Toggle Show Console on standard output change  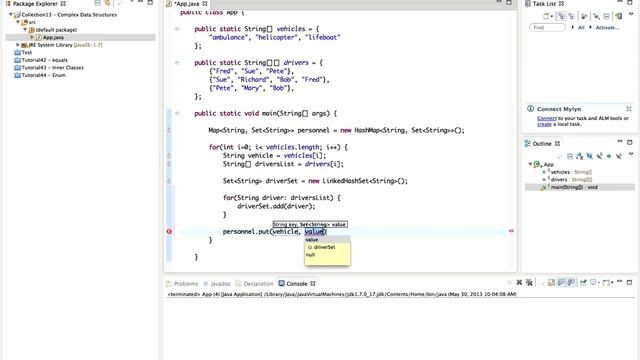click(561, 282)
